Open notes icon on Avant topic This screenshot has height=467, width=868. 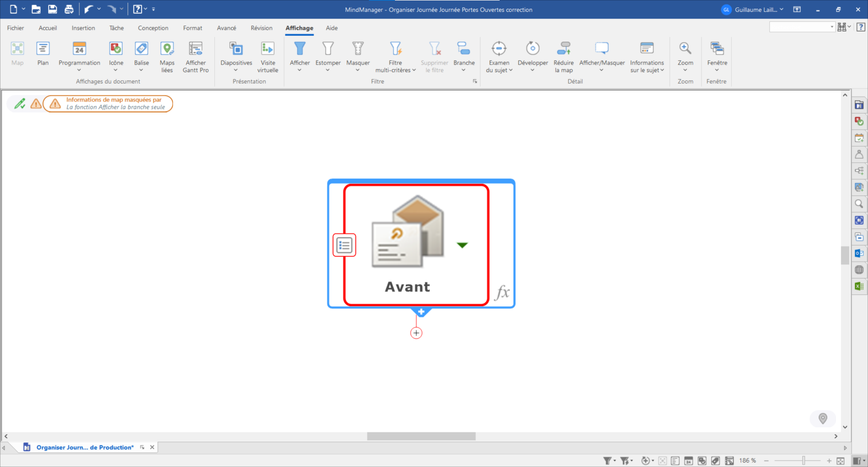coord(344,245)
